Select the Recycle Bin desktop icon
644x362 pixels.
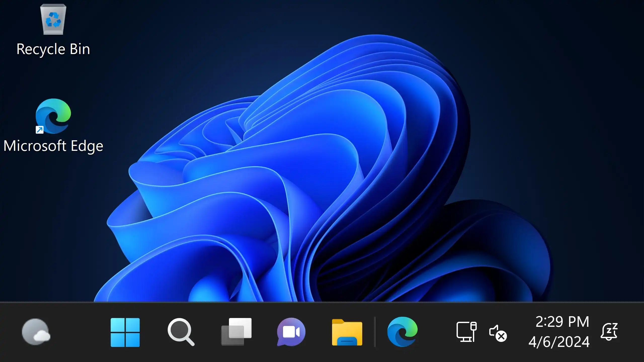[53, 20]
